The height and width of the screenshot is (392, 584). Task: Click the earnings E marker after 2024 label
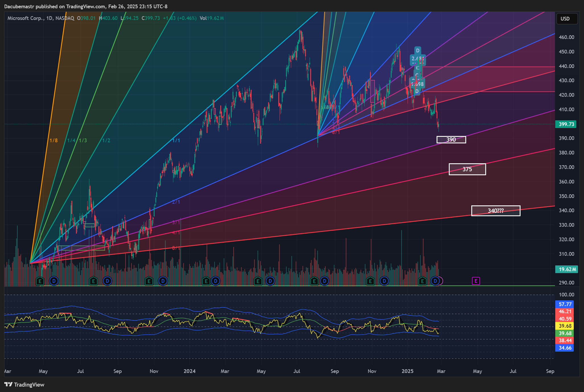(x=206, y=281)
